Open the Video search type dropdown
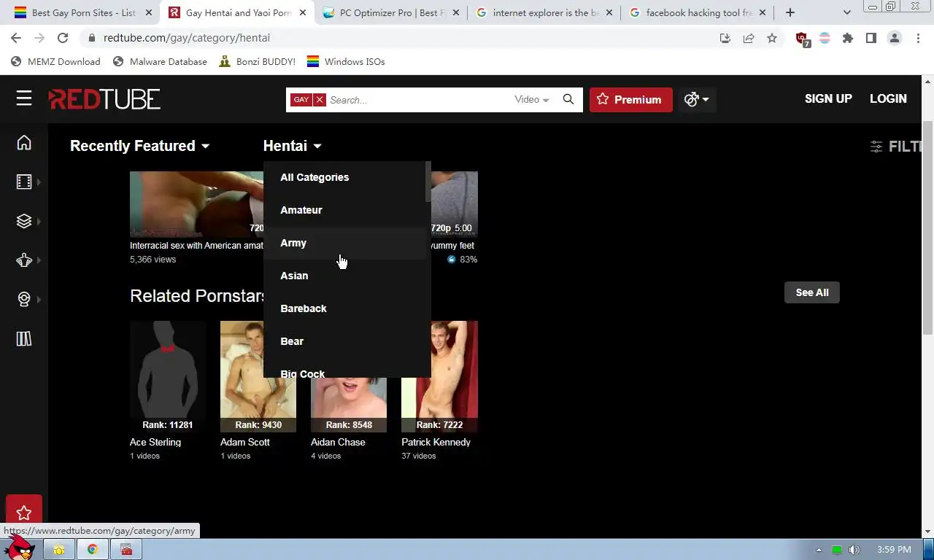The height and width of the screenshot is (560, 934). 532,100
